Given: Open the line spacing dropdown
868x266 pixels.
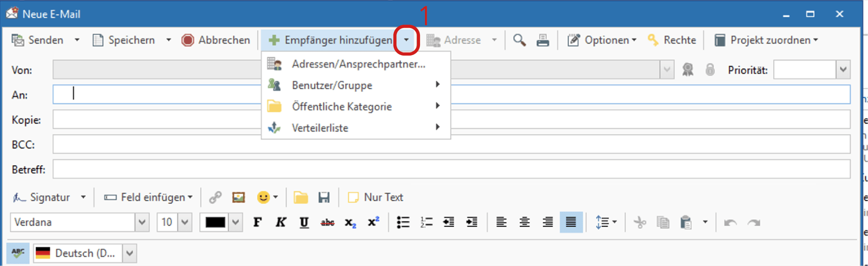Looking at the screenshot, I should (x=606, y=222).
